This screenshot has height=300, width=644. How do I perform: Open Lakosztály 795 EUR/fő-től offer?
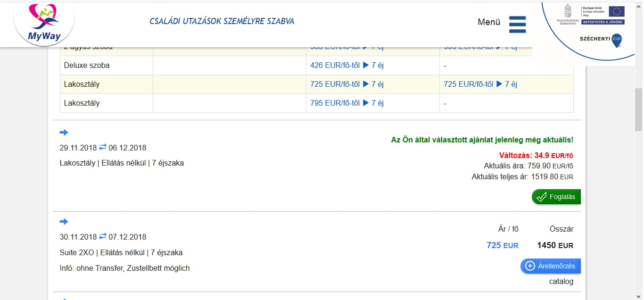click(x=347, y=103)
